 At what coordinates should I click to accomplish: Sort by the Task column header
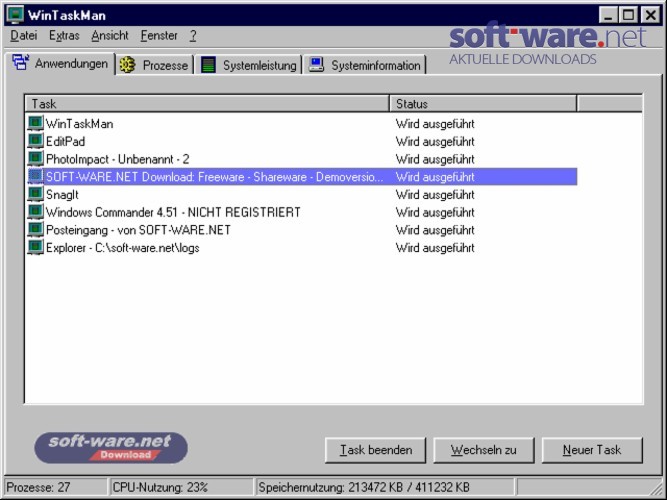(x=207, y=104)
